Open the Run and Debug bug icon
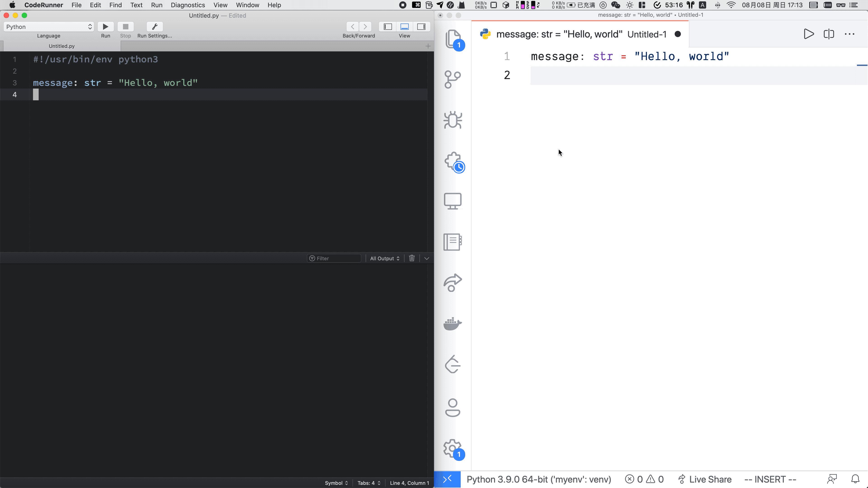This screenshot has width=868, height=488. [453, 120]
